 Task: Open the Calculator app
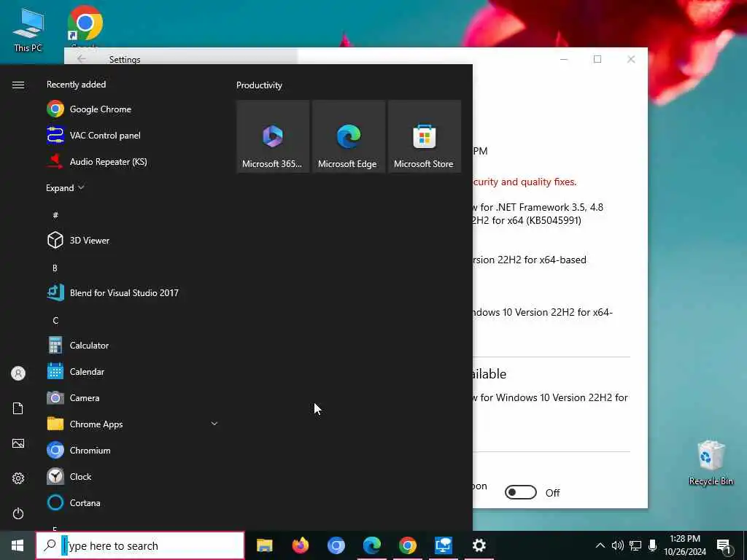click(131, 345)
